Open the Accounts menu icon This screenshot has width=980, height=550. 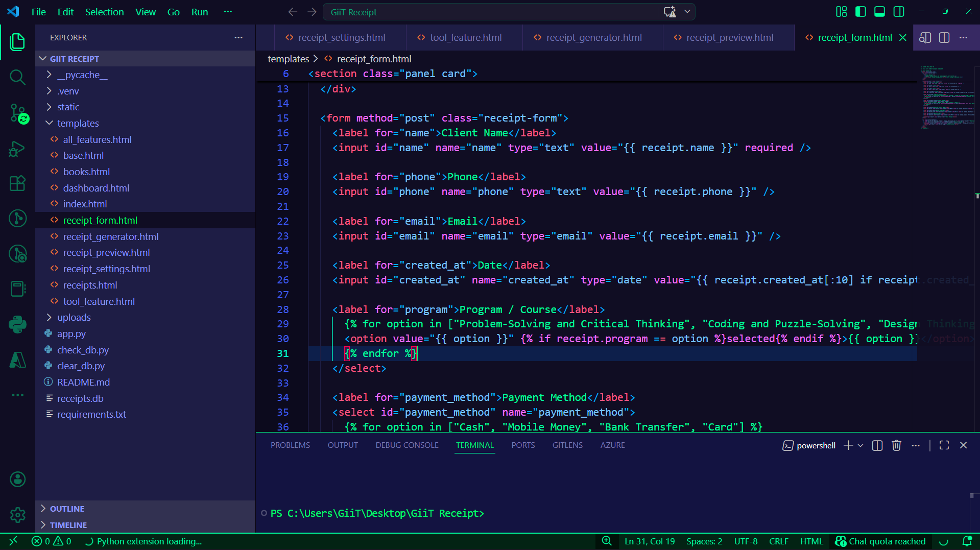coord(17,479)
